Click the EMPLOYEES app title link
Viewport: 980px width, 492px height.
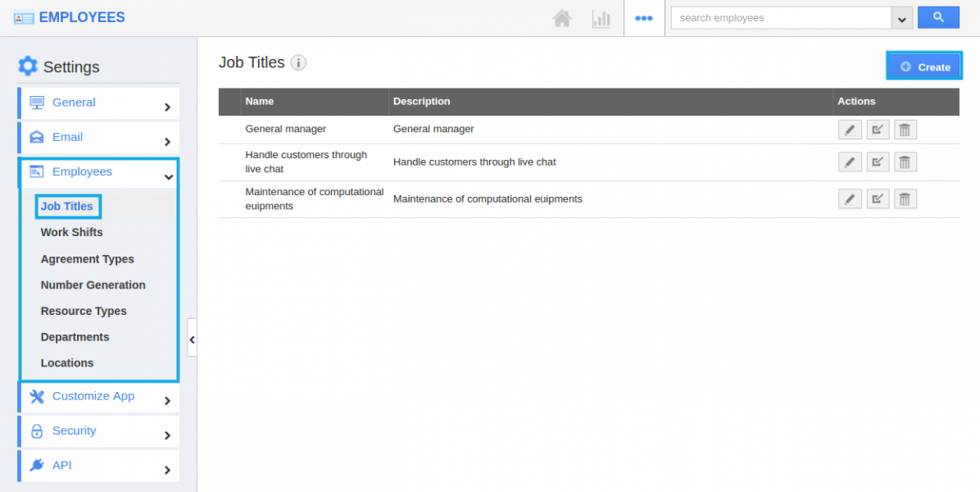tap(82, 17)
